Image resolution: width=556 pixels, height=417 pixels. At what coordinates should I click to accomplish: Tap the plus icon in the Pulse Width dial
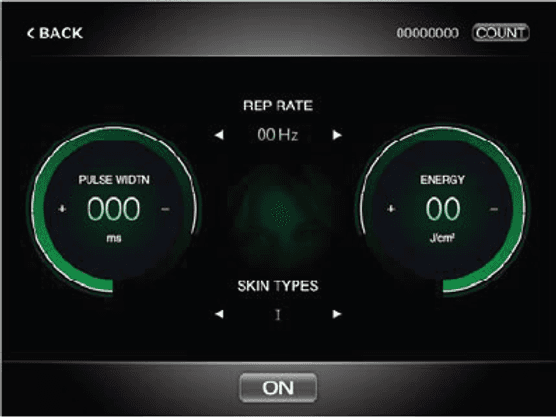[62, 209]
